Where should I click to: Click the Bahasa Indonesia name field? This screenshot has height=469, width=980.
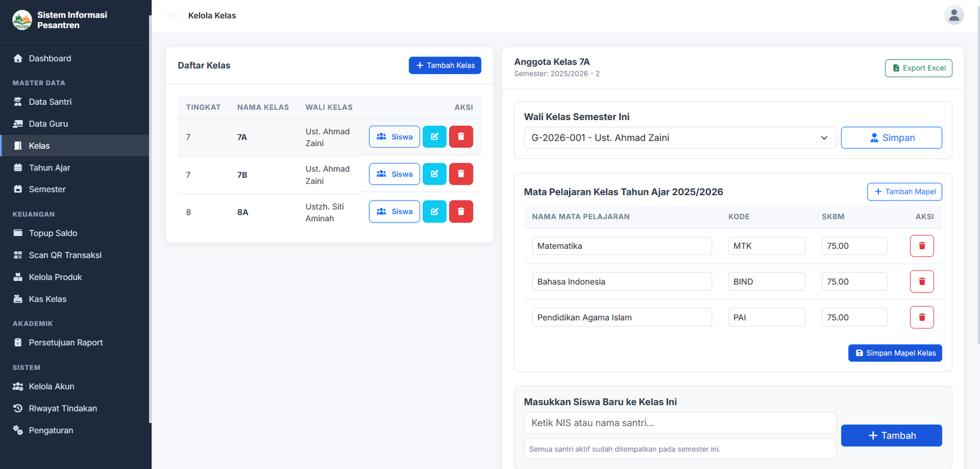point(622,281)
